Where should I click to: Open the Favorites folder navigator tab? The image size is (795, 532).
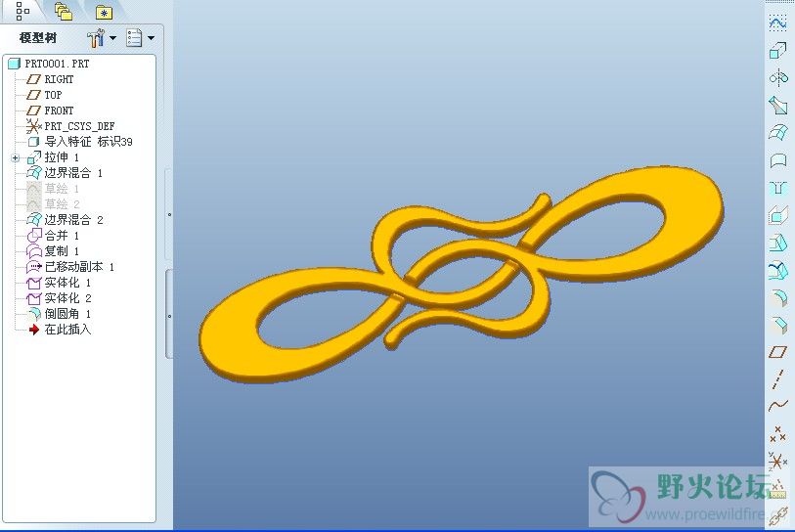tap(104, 13)
